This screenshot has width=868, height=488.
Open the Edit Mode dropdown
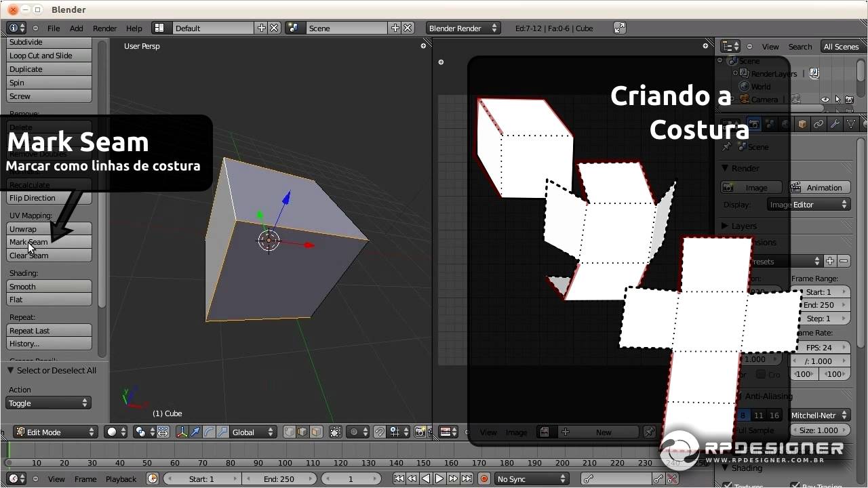[x=56, y=432]
